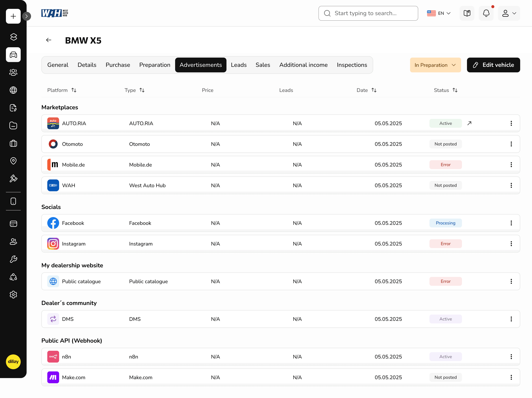Screen dimensions: 532x398
Task: Toggle sorting on the Date column
Action: tap(374, 90)
